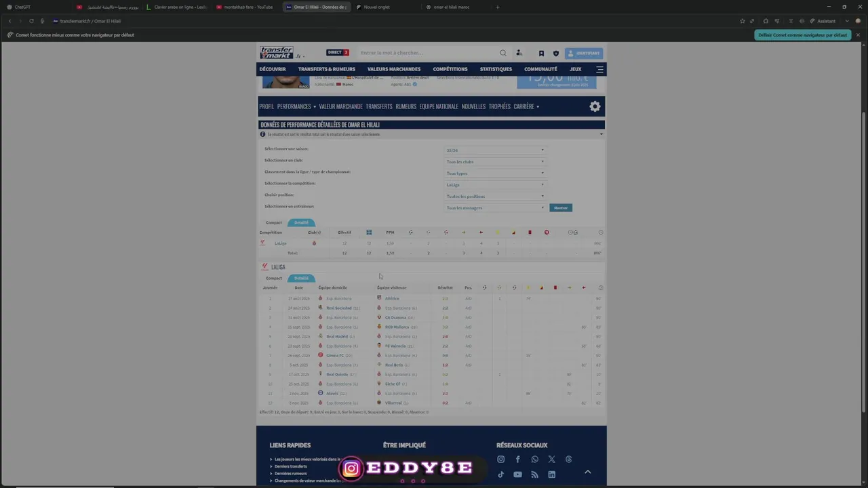The width and height of the screenshot is (868, 488).
Task: Open the Découvrir menu
Action: [273, 69]
